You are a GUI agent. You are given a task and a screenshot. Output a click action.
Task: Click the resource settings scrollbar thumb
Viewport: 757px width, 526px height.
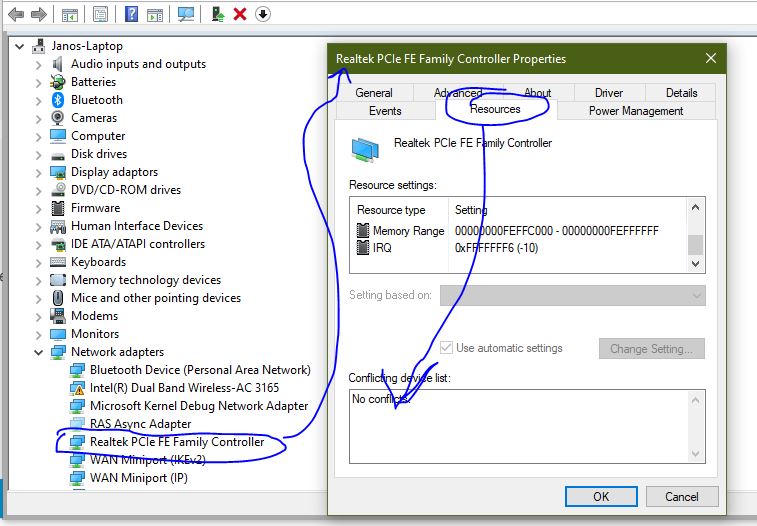click(x=695, y=245)
